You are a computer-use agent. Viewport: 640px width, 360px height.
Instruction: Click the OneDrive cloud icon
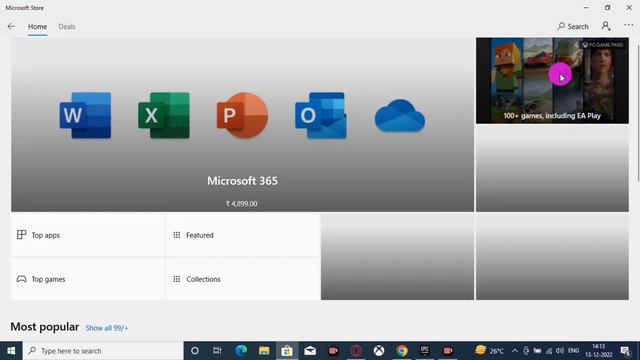400,116
